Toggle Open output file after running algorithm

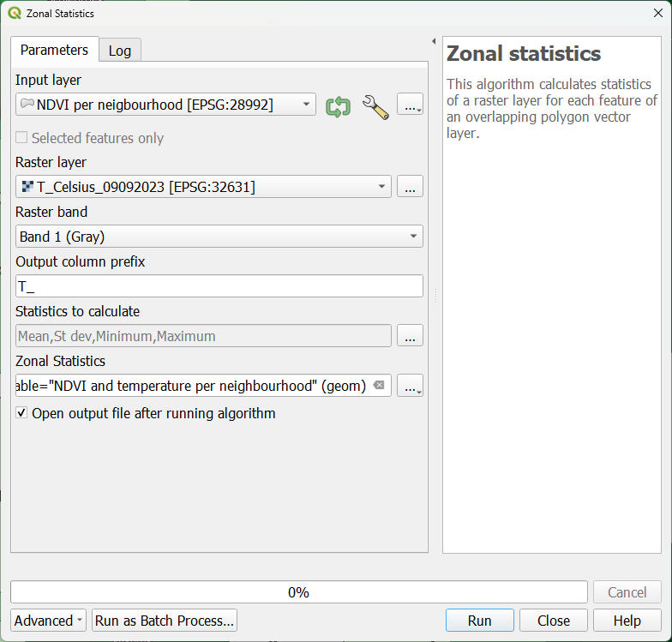coord(22,413)
